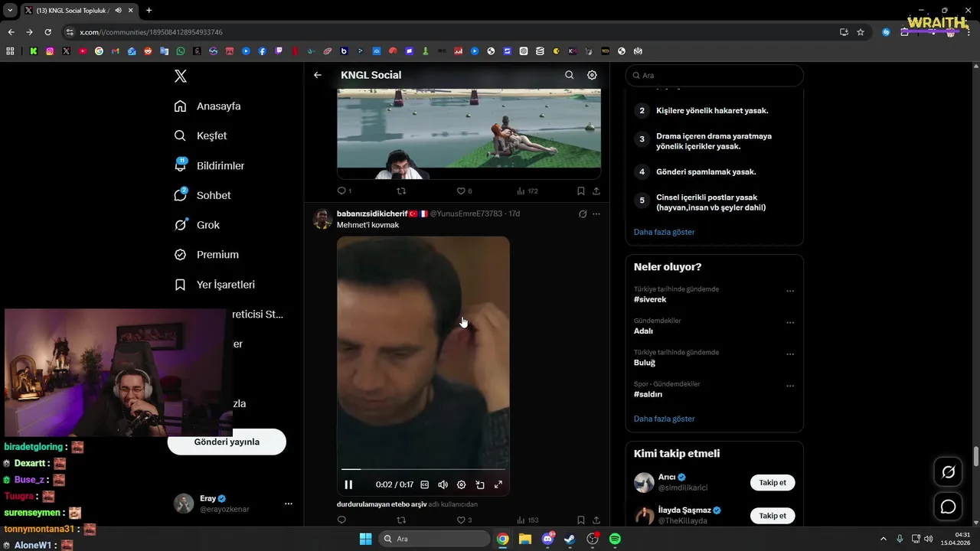Reply to the Mehmet'i kovmak post
The image size is (980, 551).
pyautogui.click(x=341, y=520)
